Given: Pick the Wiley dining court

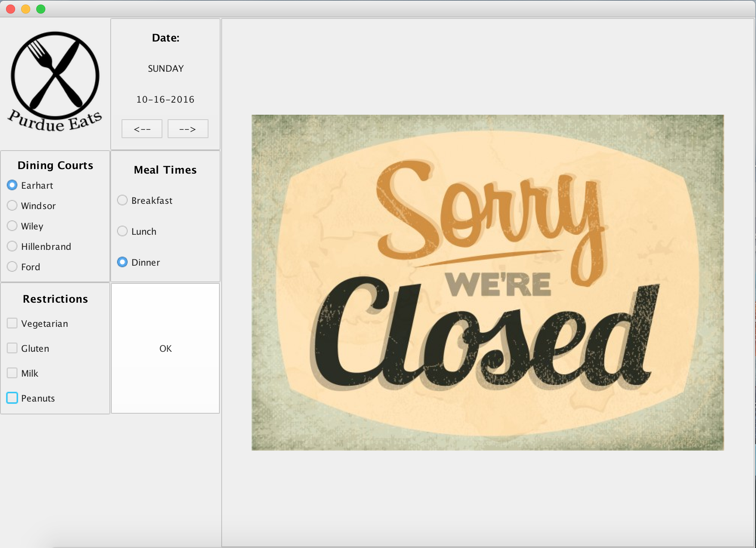Looking at the screenshot, I should tap(12, 226).
